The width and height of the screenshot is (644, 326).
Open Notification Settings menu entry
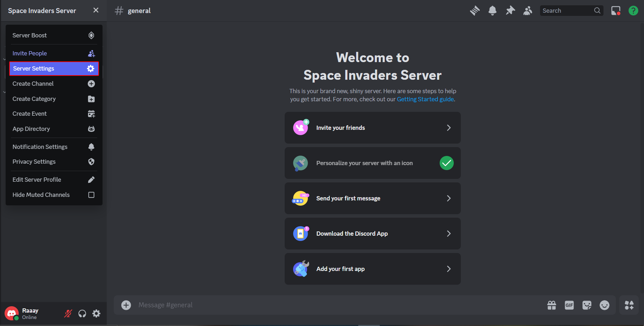coord(54,147)
